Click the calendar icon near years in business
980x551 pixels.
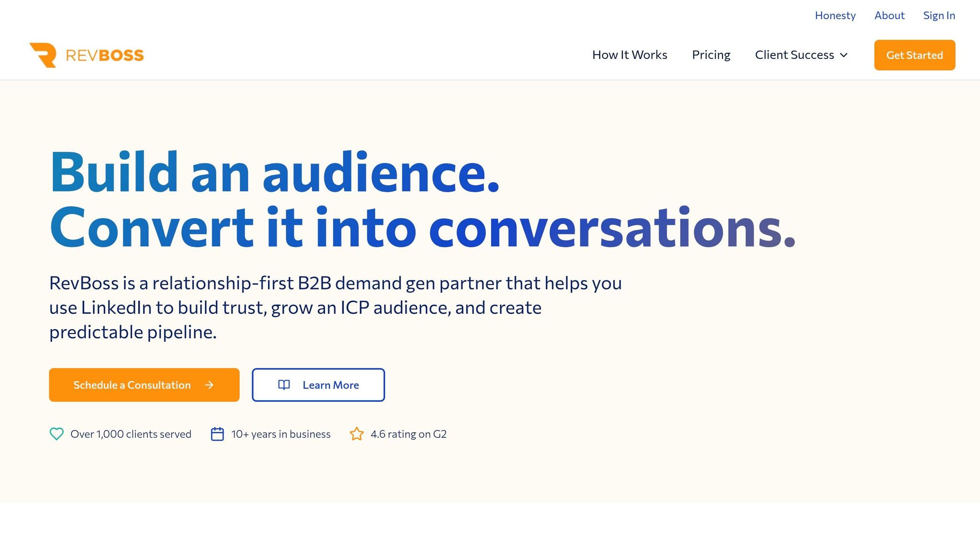point(217,434)
